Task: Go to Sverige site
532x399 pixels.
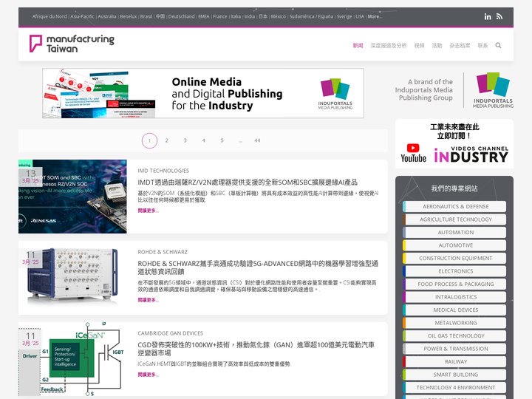Action: coord(344,16)
